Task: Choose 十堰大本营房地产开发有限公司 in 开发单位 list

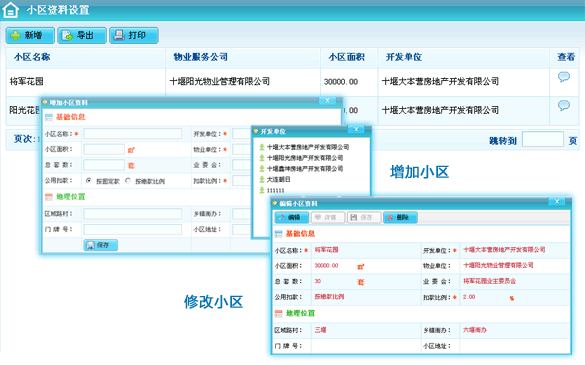Action: (308, 147)
